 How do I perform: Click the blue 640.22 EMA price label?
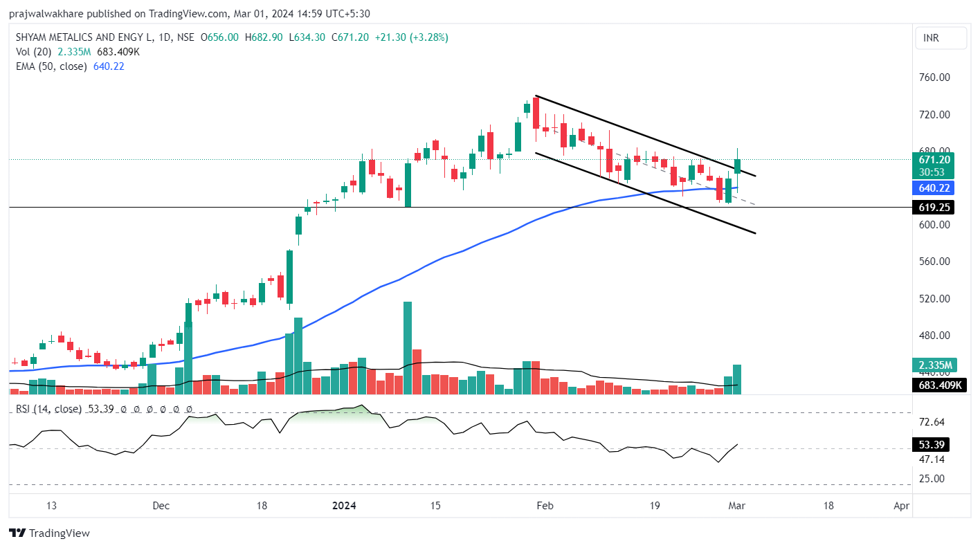(934, 188)
